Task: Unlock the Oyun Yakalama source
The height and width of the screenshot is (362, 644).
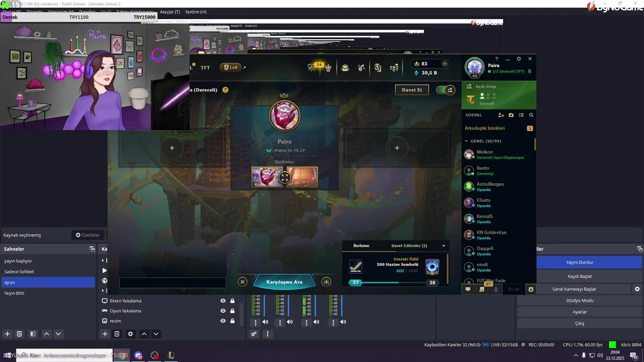Action: coord(232,311)
